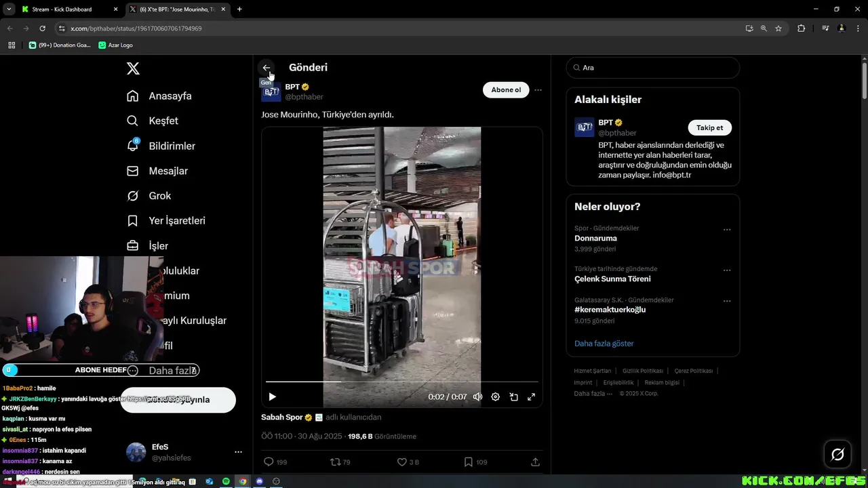This screenshot has width=868, height=488.
Task: Open Chrome profile avatar
Action: 842,28
